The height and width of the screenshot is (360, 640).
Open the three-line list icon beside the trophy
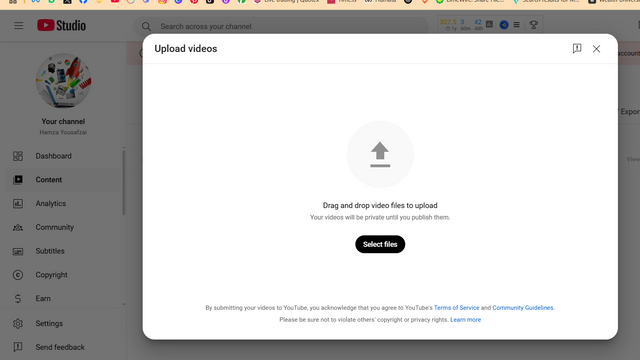[x=516, y=25]
